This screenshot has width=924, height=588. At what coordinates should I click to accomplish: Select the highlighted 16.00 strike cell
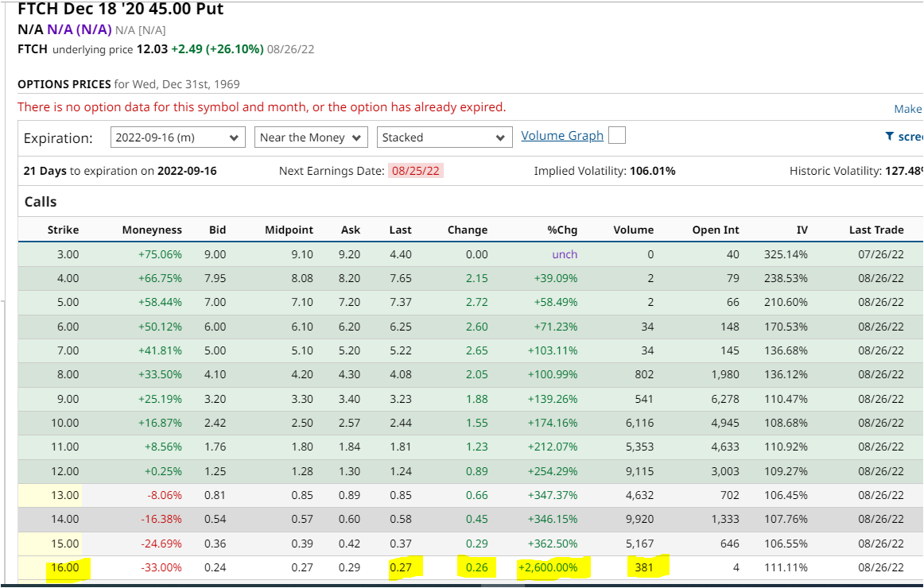click(x=64, y=567)
